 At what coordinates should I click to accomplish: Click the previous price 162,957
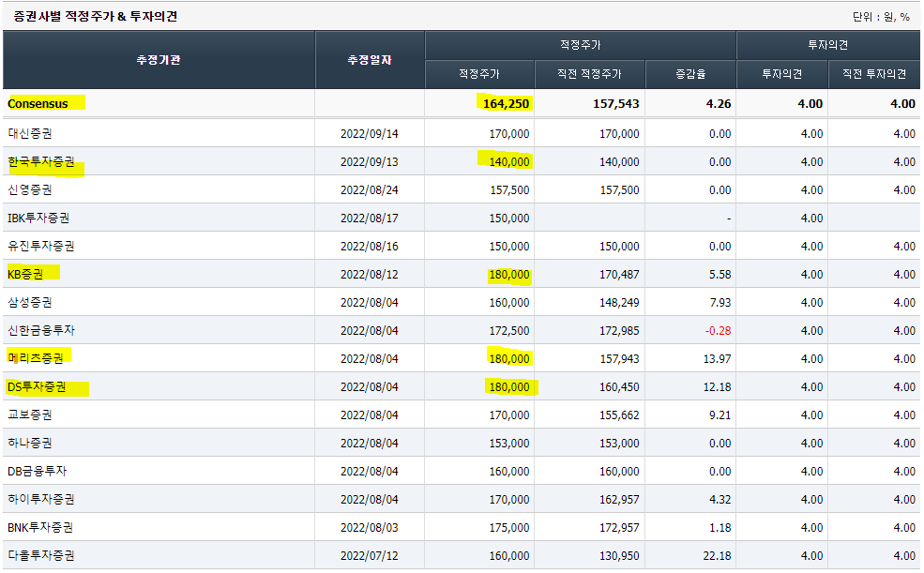pos(619,500)
